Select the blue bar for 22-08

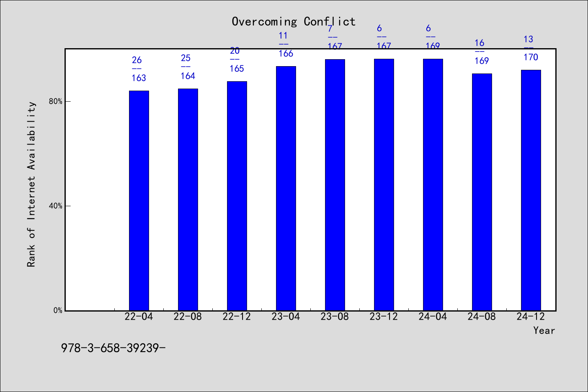(x=188, y=200)
